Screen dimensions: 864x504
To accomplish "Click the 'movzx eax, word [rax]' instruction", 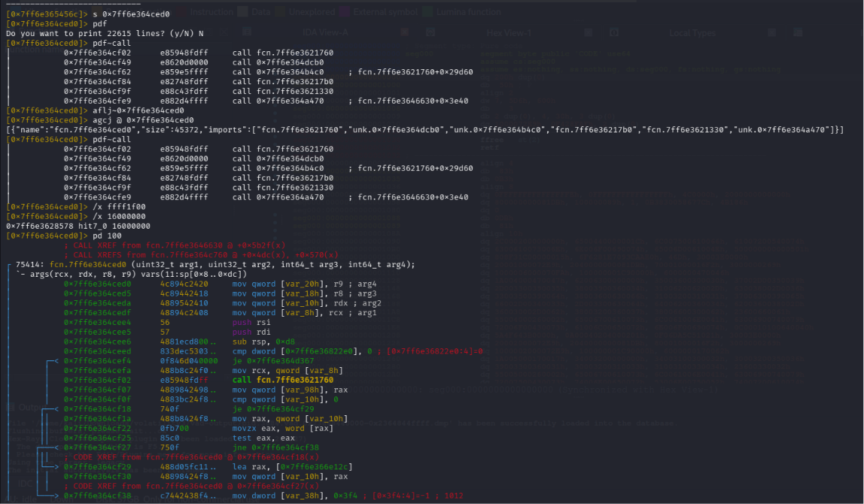I will (x=283, y=429).
